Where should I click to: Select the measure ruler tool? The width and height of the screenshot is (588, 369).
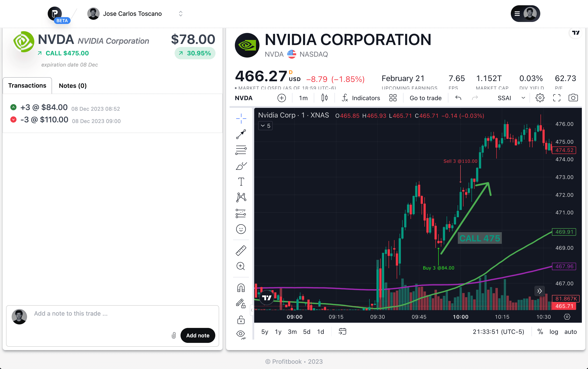pyautogui.click(x=241, y=250)
